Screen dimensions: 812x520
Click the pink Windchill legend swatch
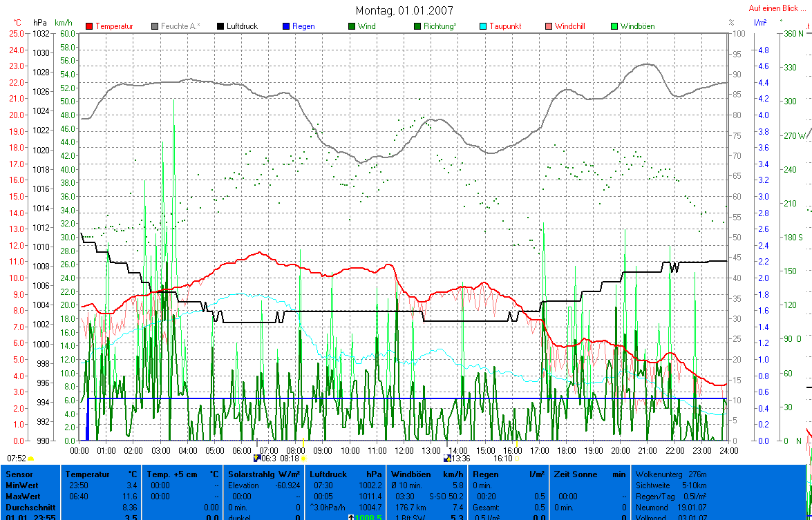549,26
